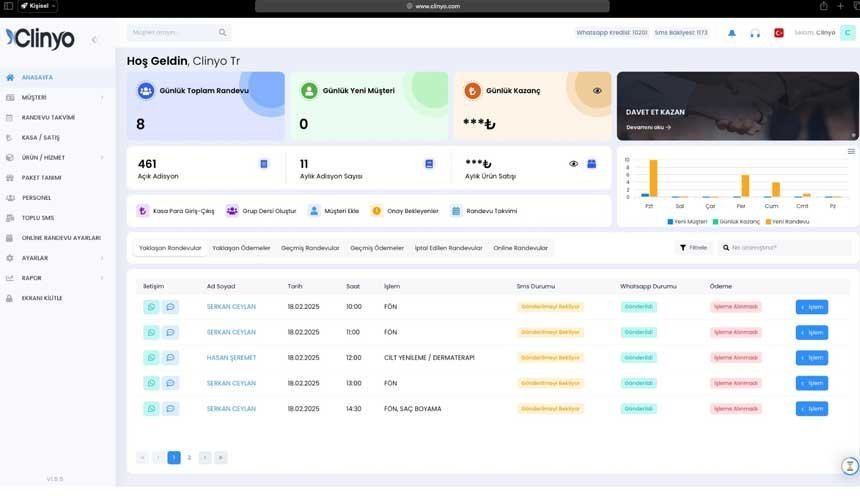Toggle Günlük Kazanç series in chart legend
860x504 pixels.
(x=736, y=222)
